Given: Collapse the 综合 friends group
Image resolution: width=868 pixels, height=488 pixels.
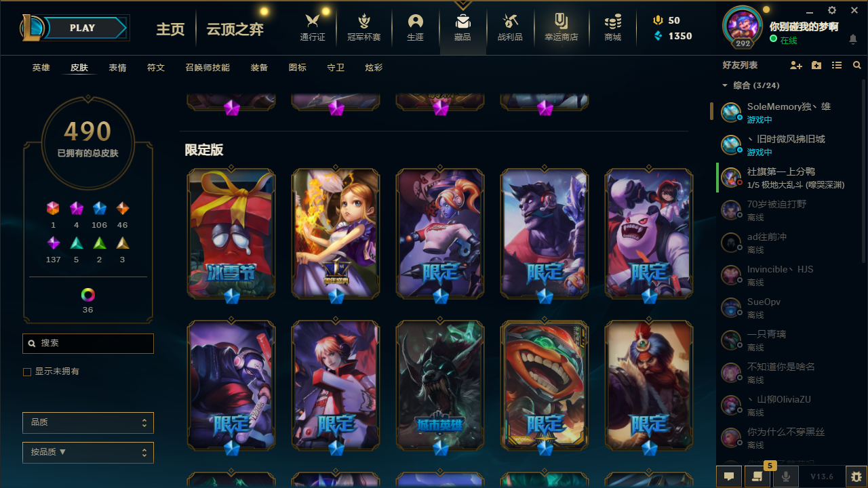Looking at the screenshot, I should [725, 85].
